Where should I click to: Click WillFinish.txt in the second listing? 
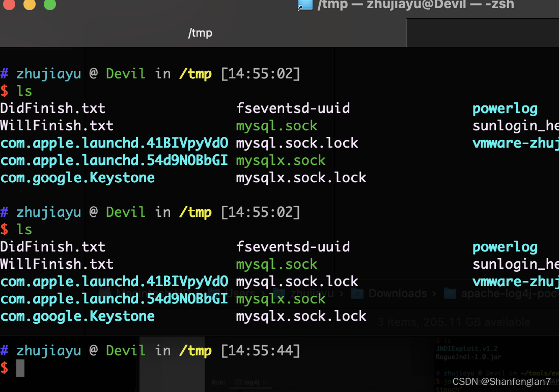click(57, 264)
